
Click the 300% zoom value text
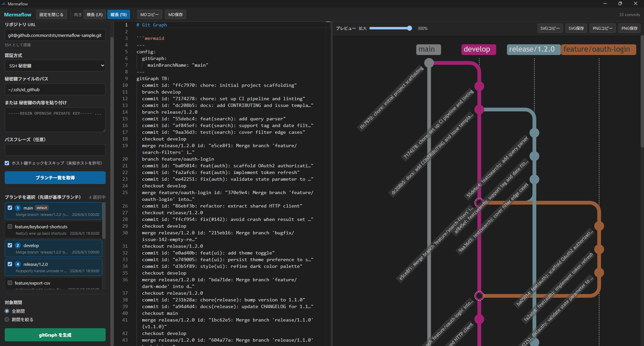pos(423,28)
